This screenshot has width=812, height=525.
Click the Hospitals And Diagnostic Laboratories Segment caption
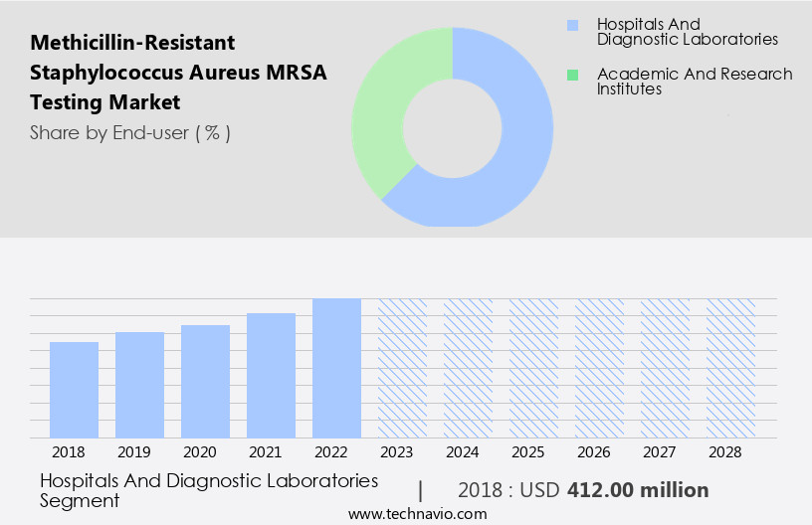[209, 490]
